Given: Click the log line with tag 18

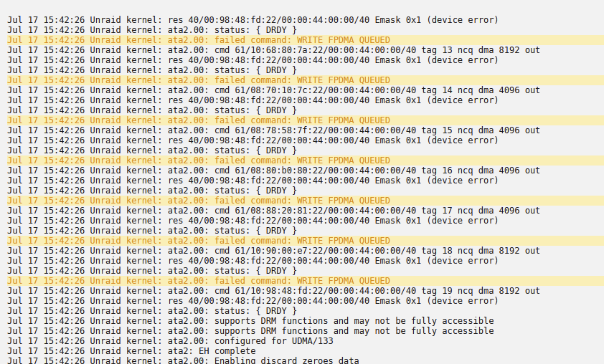Looking at the screenshot, I should pyautogui.click(x=273, y=251).
